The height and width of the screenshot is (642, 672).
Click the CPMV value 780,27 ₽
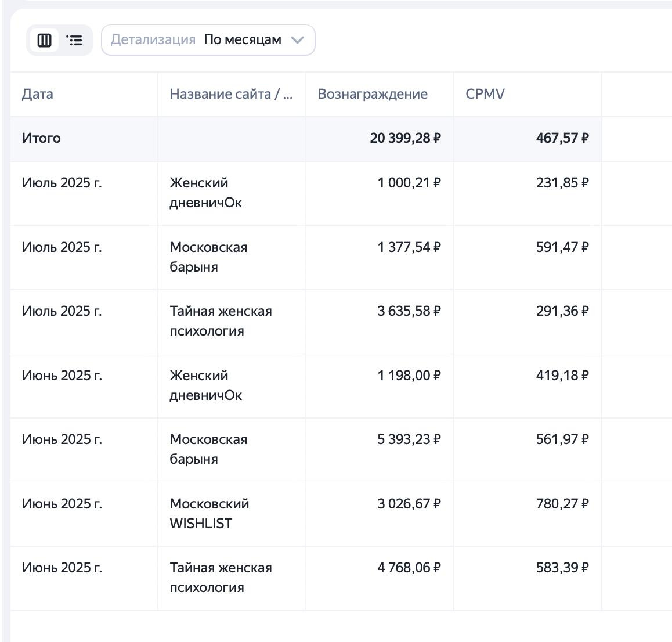click(x=562, y=504)
